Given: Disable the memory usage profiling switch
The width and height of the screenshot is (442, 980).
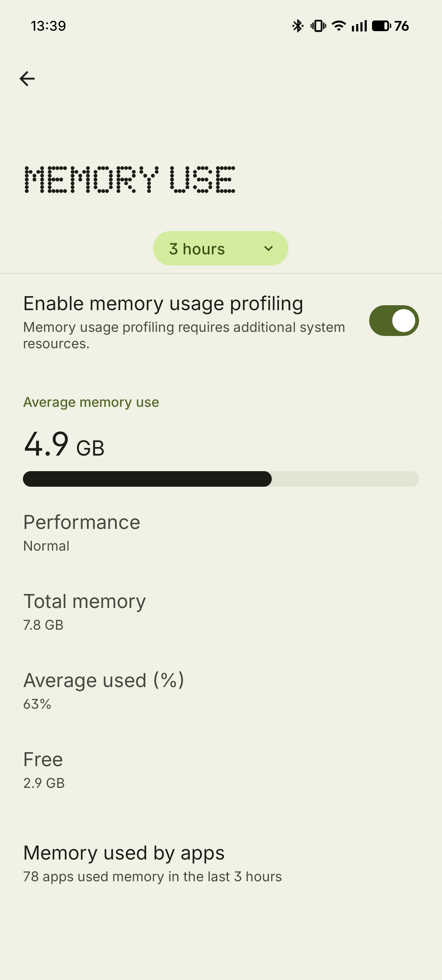Looking at the screenshot, I should pos(394,320).
